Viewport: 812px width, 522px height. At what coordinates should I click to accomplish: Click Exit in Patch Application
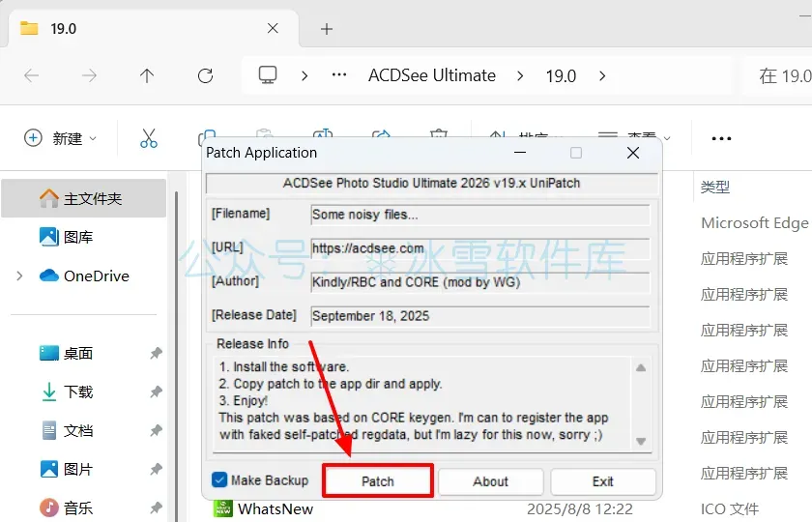[603, 481]
